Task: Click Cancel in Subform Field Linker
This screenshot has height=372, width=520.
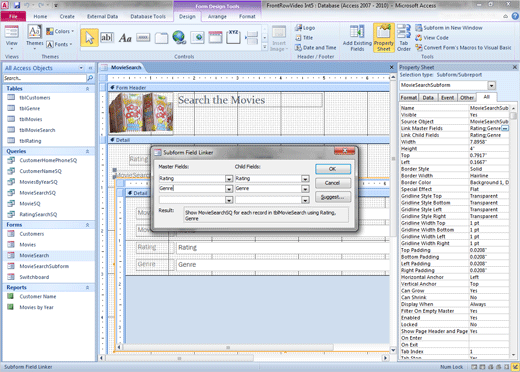Action: pyautogui.click(x=333, y=183)
